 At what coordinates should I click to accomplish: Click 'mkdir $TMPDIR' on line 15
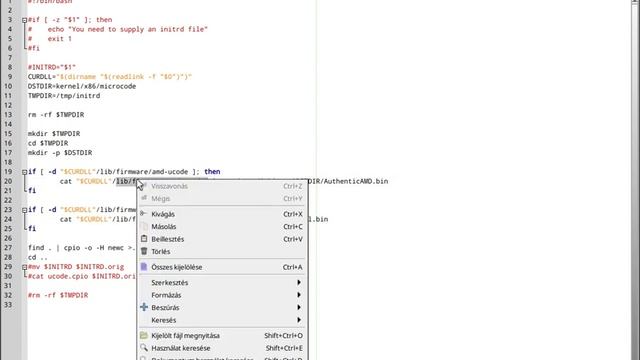tap(54, 133)
